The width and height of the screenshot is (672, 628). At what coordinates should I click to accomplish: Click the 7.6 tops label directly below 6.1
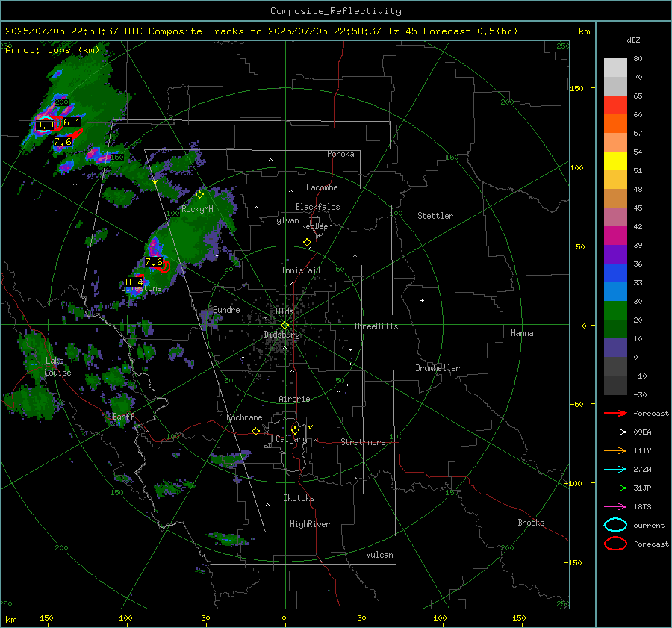coord(63,142)
